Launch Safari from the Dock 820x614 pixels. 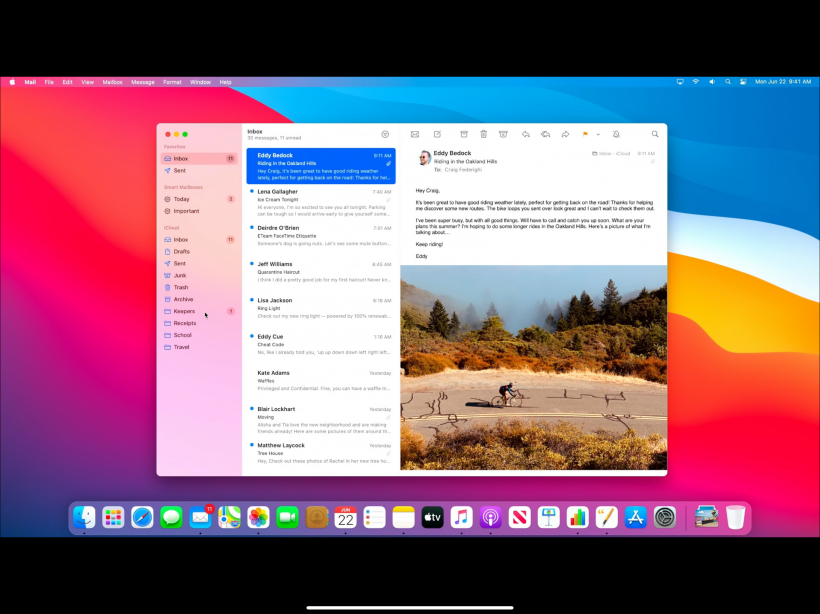tap(142, 517)
